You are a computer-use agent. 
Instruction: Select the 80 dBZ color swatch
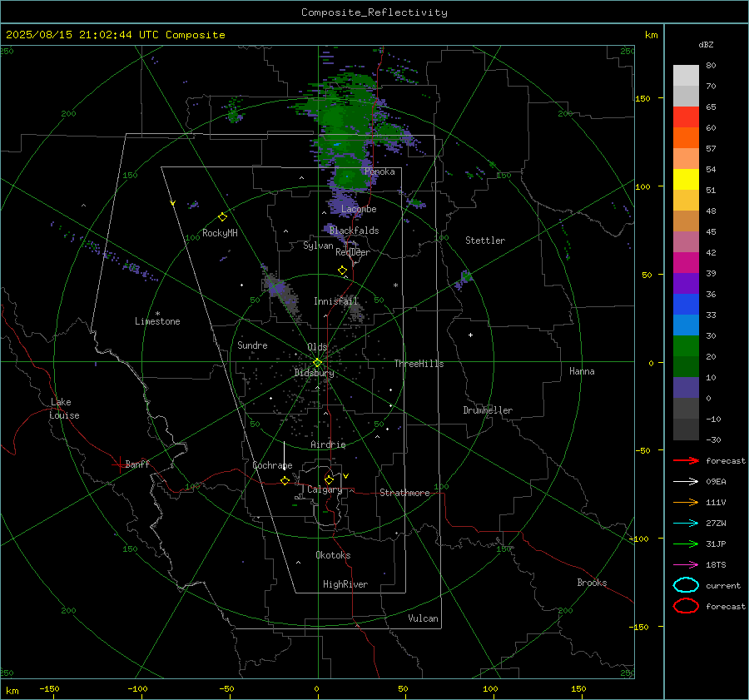coord(686,75)
